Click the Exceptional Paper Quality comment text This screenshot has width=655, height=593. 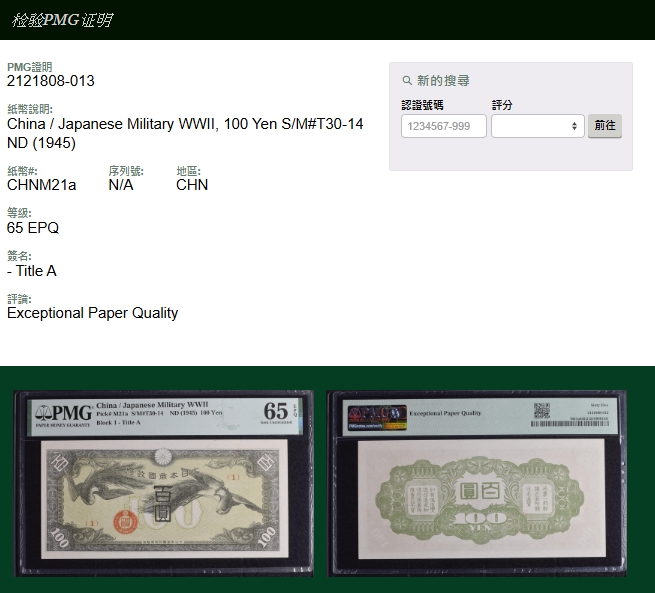point(92,313)
